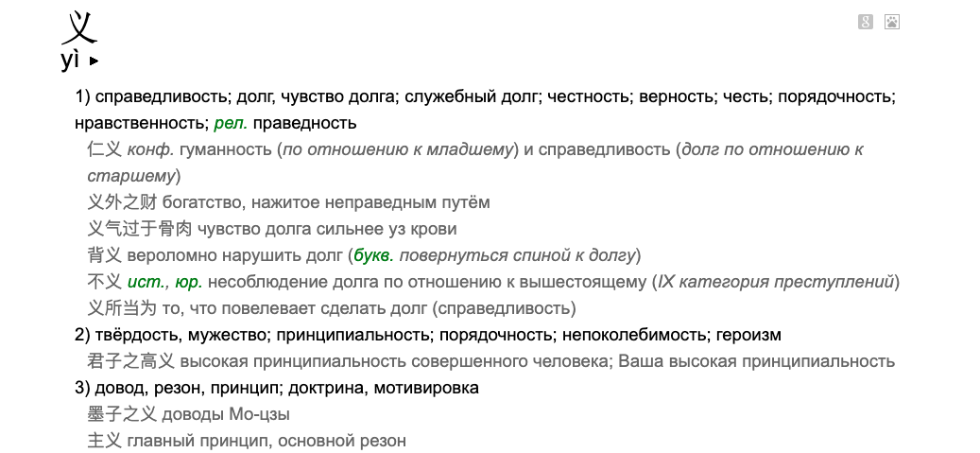Open the example word 仁义

click(104, 149)
